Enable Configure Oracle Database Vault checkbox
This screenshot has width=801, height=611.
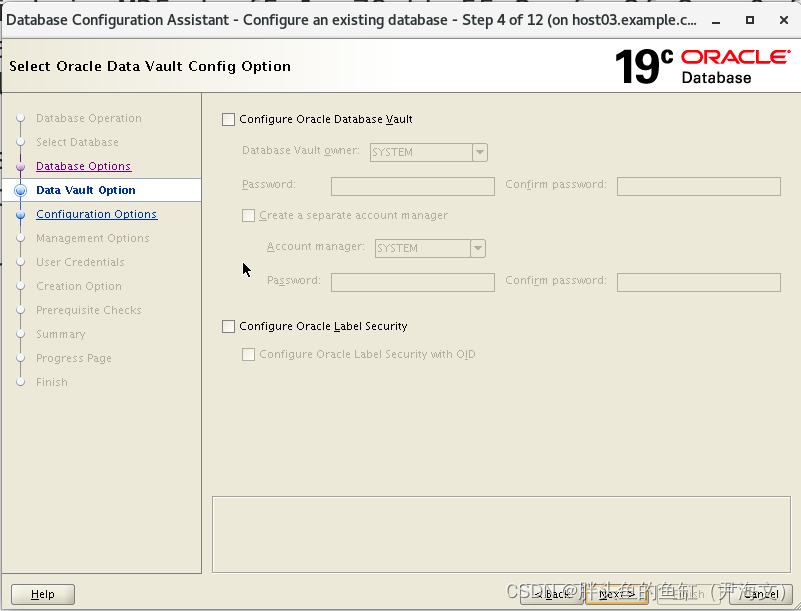pyautogui.click(x=228, y=120)
